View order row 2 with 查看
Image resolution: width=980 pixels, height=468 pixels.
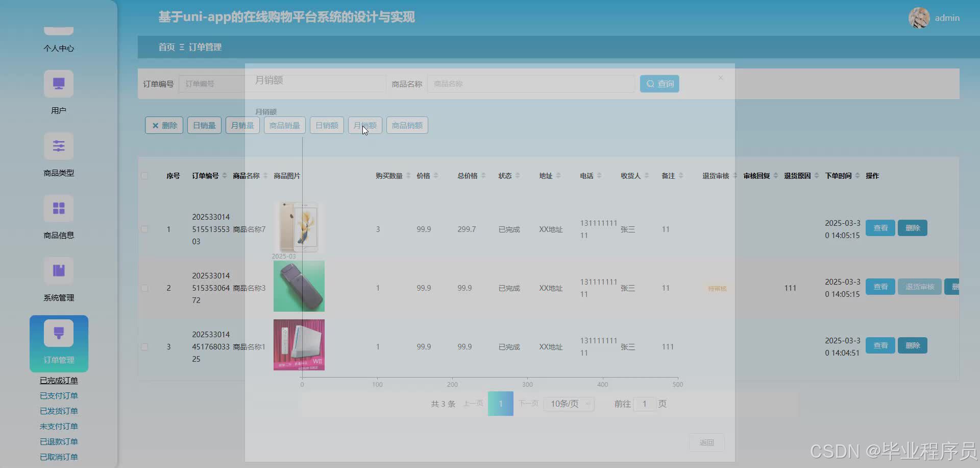click(880, 287)
